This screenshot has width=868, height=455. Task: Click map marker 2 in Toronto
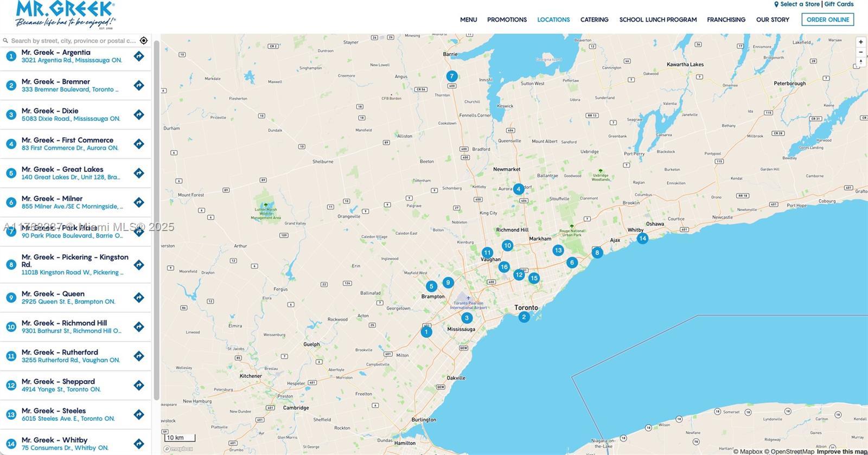click(524, 317)
